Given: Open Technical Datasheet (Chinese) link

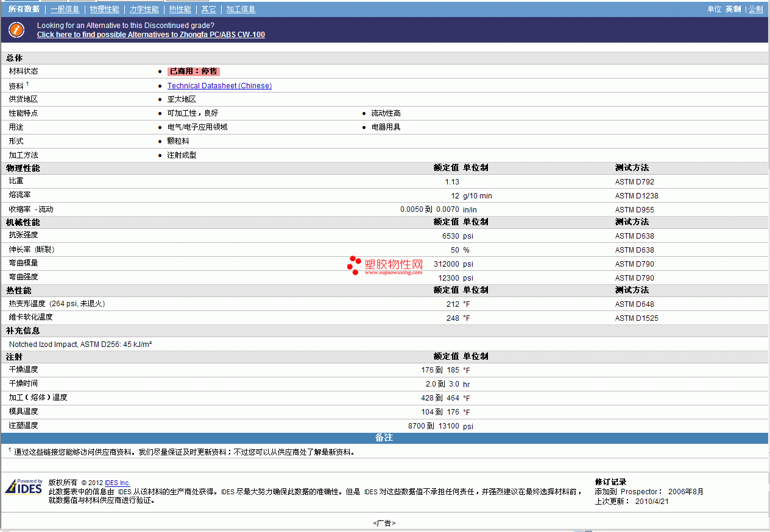Looking at the screenshot, I should pyautogui.click(x=219, y=86).
